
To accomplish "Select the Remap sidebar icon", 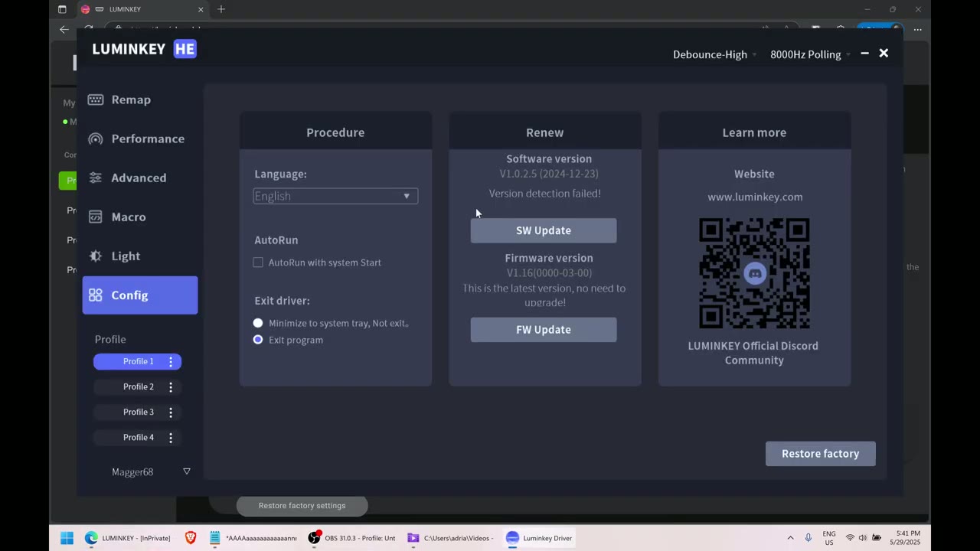I will point(95,99).
